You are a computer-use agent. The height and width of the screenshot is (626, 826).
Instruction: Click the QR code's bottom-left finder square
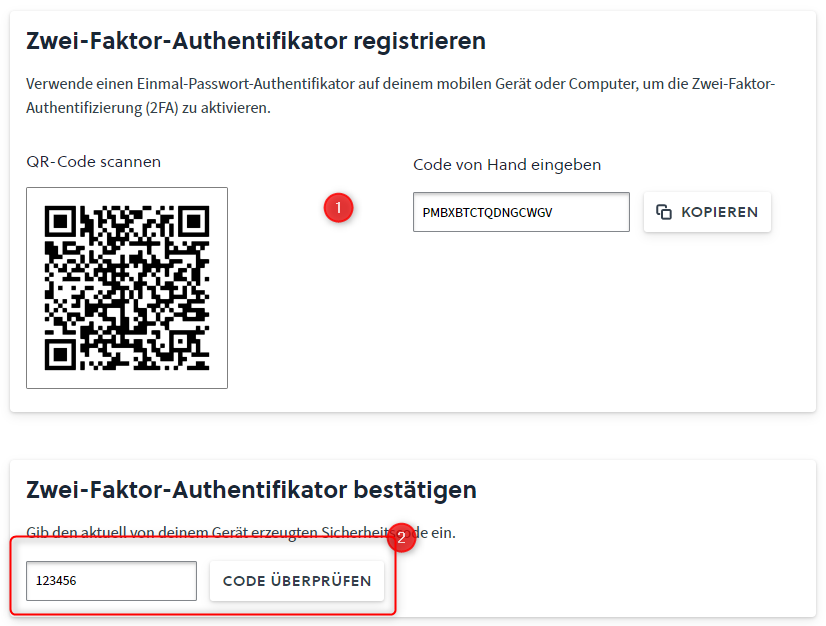[x=61, y=354]
